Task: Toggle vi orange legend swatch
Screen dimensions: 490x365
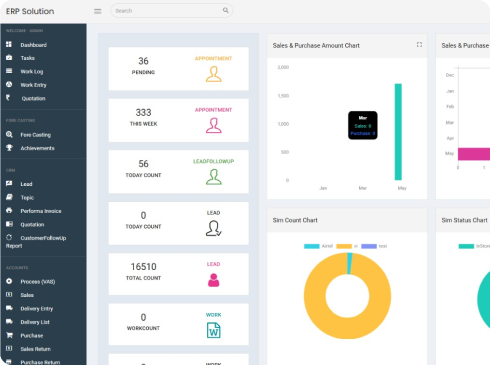Action: [x=344, y=246]
